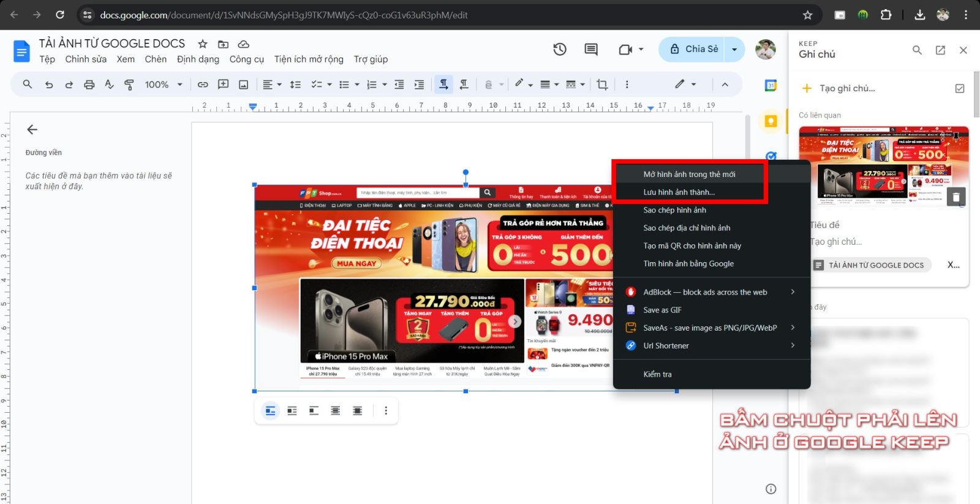Open the Tệp menu
980x504 pixels.
[47, 59]
